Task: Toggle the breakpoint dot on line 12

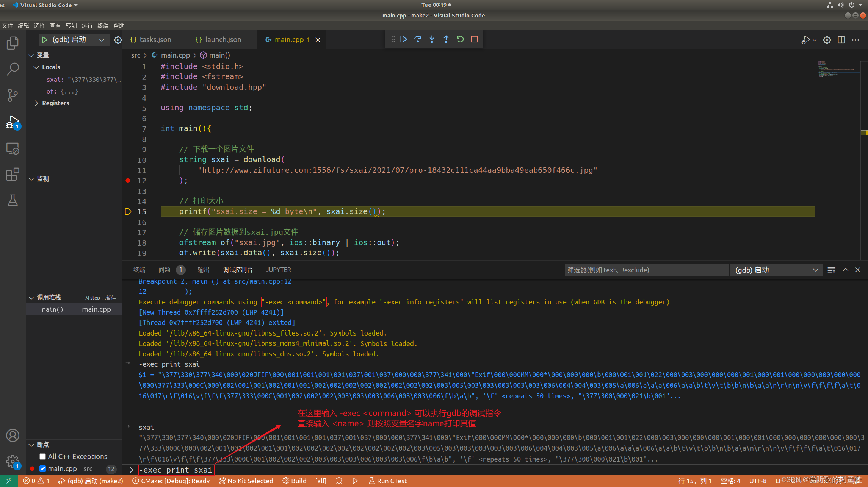Action: tap(128, 181)
